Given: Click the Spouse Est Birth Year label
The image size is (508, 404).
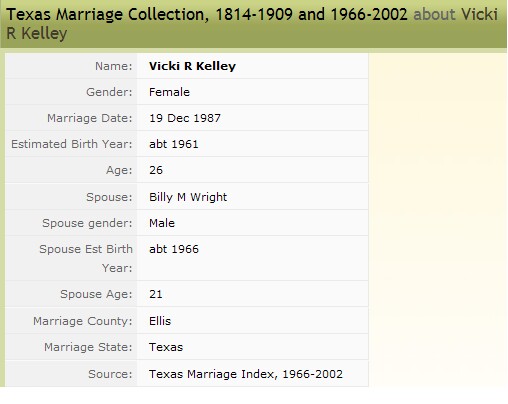Looking at the screenshot, I should 86,258.
